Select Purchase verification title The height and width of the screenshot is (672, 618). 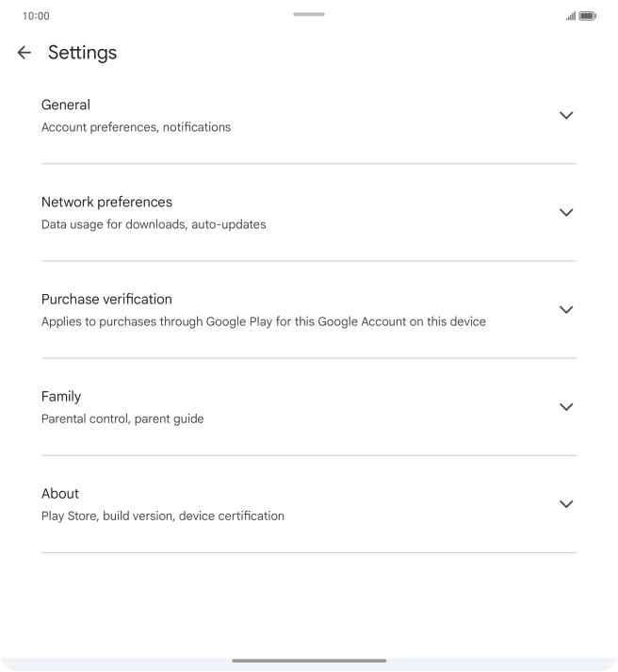coord(106,299)
